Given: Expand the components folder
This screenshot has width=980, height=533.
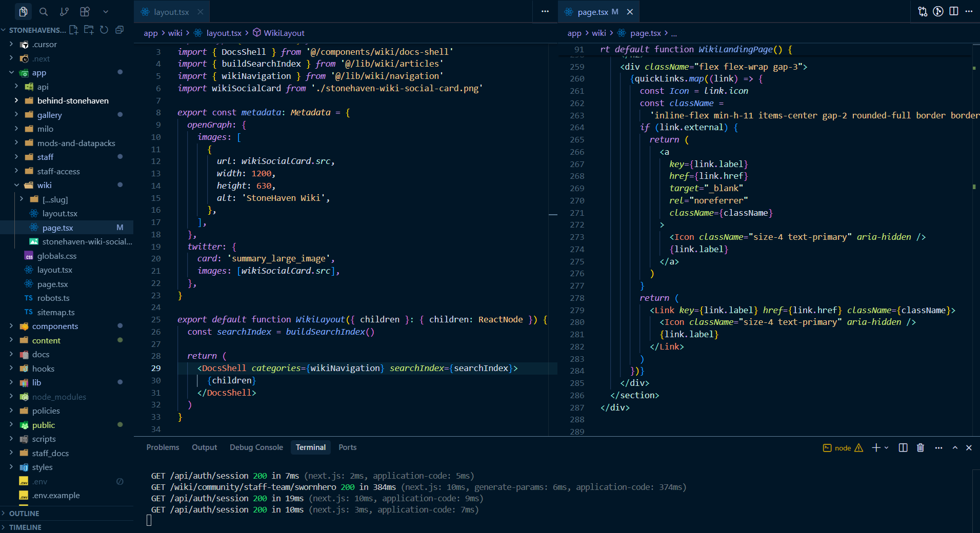Looking at the screenshot, I should pyautogui.click(x=67, y=326).
